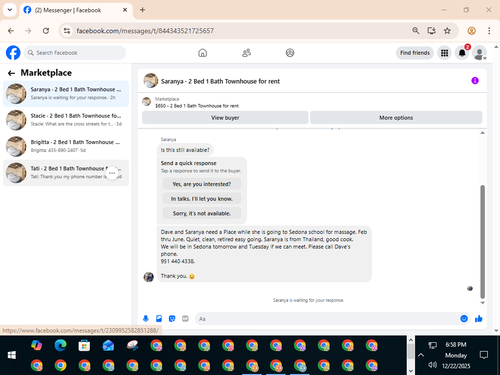Open Chrome profile avatar

pos(471,31)
